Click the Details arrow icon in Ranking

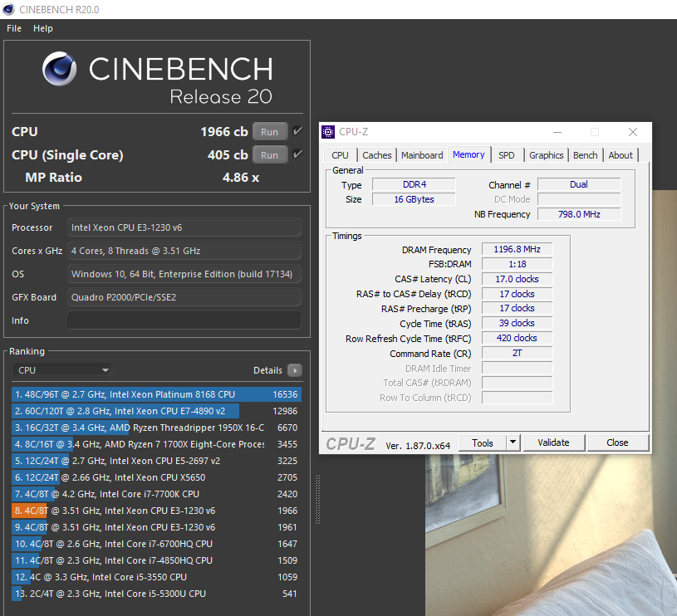tap(295, 370)
